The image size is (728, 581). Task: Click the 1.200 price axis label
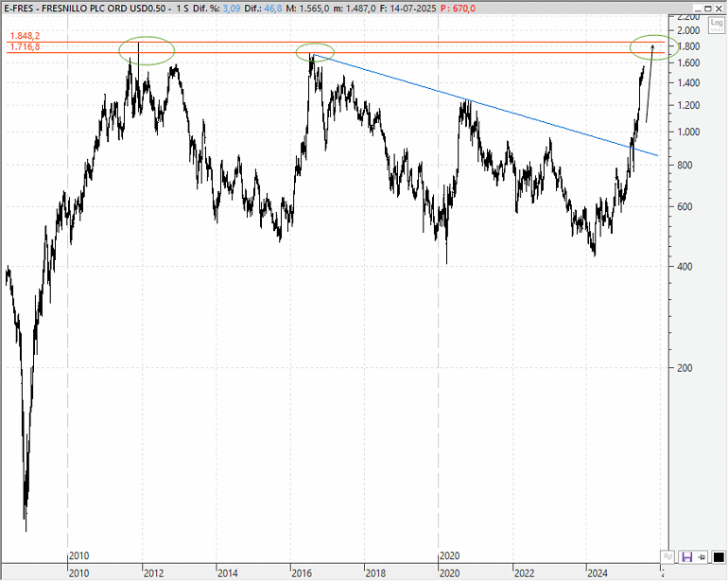tap(688, 106)
